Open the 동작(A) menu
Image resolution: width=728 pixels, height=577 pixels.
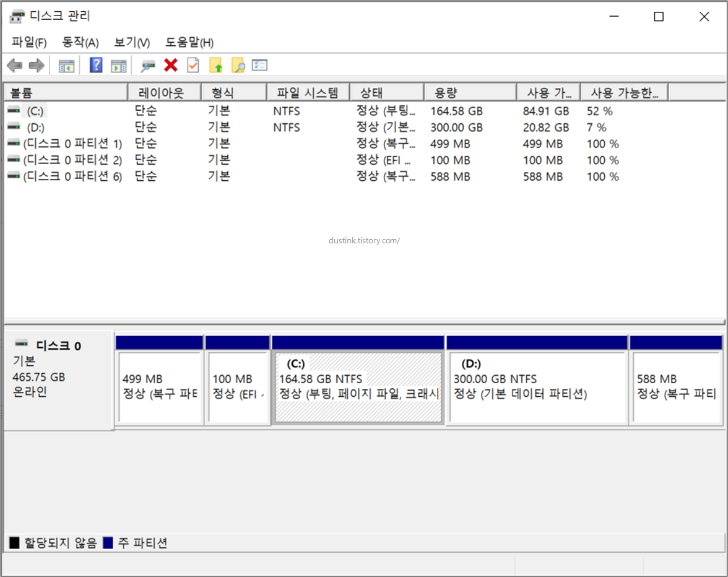pyautogui.click(x=80, y=43)
